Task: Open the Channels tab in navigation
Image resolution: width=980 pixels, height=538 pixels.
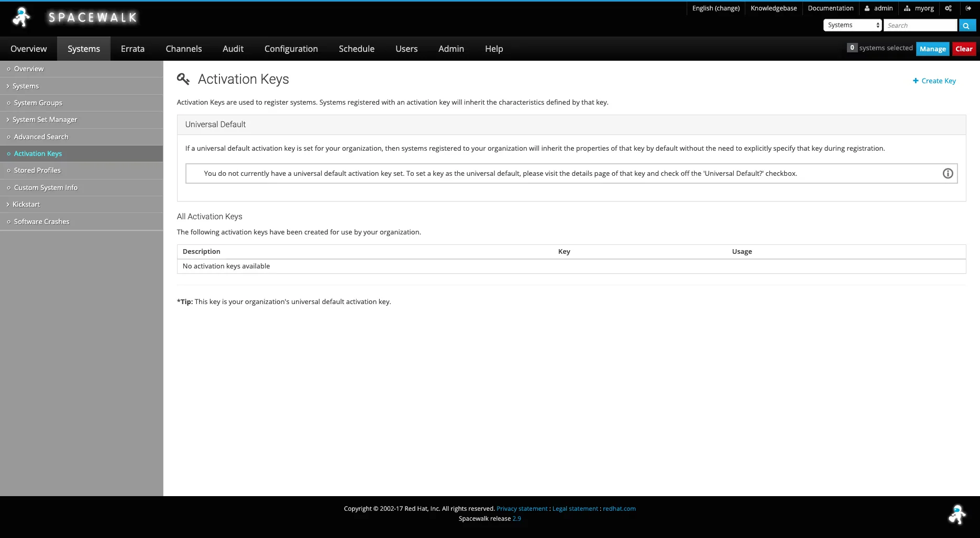Action: click(x=183, y=49)
